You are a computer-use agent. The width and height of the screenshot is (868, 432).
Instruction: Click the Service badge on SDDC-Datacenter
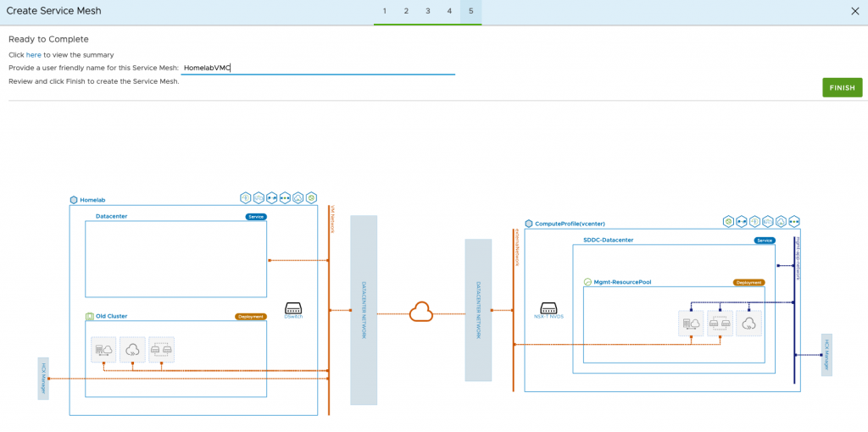coord(765,241)
